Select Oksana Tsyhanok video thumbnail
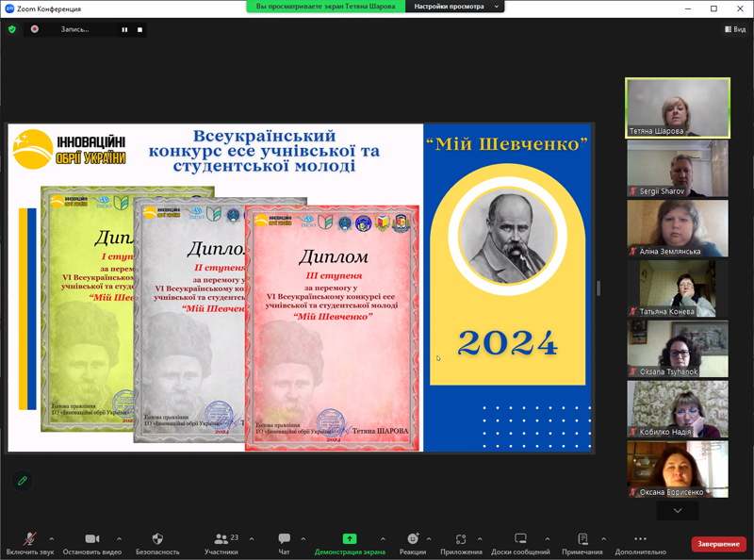 [678, 349]
